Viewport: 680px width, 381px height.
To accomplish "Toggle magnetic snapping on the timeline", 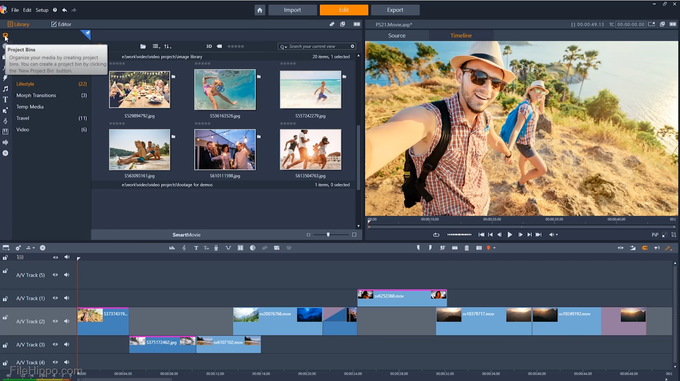I will point(645,248).
